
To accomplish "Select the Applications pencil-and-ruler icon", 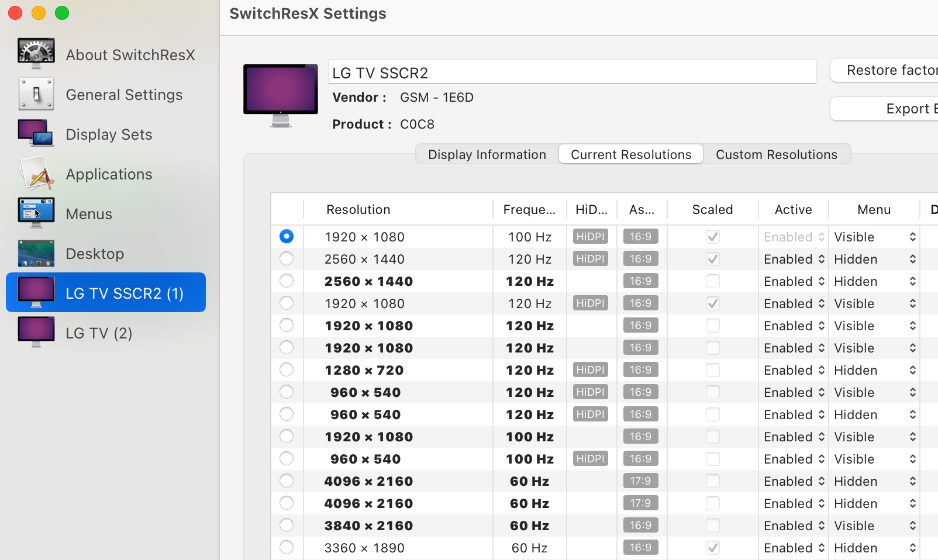I will (36, 174).
